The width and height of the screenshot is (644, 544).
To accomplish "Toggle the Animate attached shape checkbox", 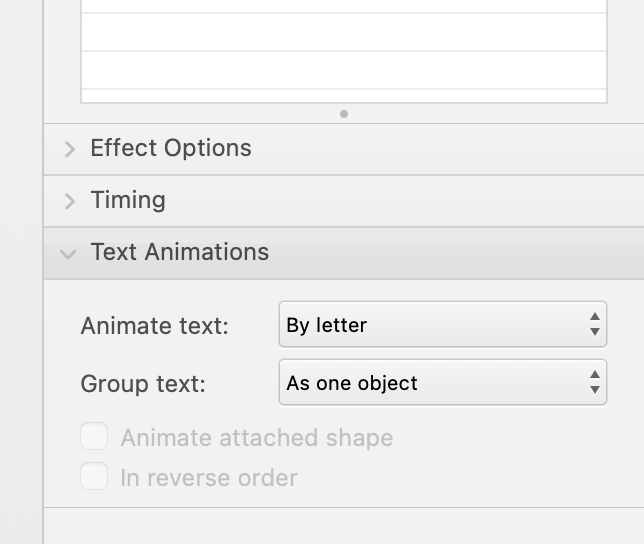I will (x=94, y=436).
